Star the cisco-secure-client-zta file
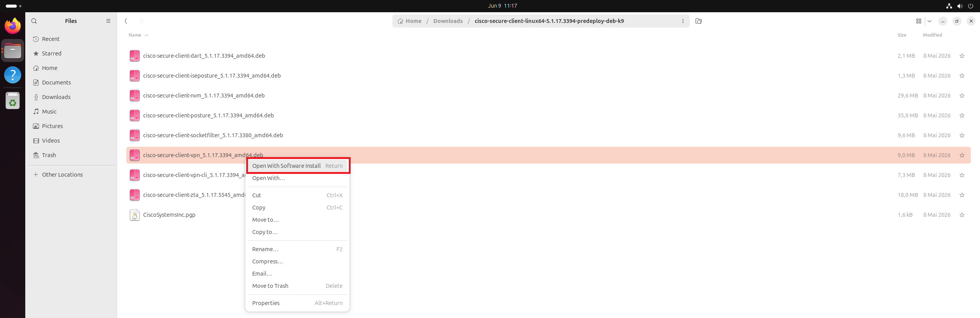 coord(962,195)
